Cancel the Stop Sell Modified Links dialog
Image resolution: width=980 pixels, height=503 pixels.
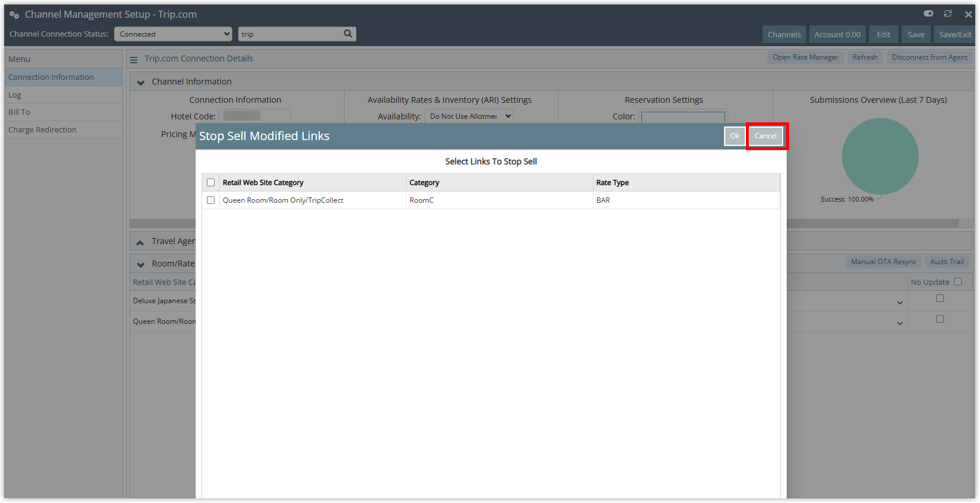pyautogui.click(x=765, y=136)
